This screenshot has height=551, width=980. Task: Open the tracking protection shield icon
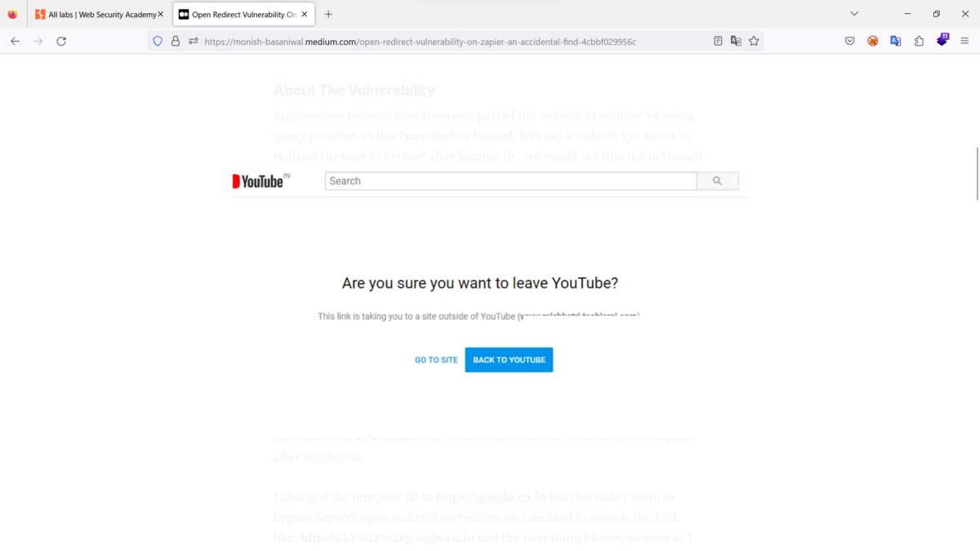(x=158, y=41)
